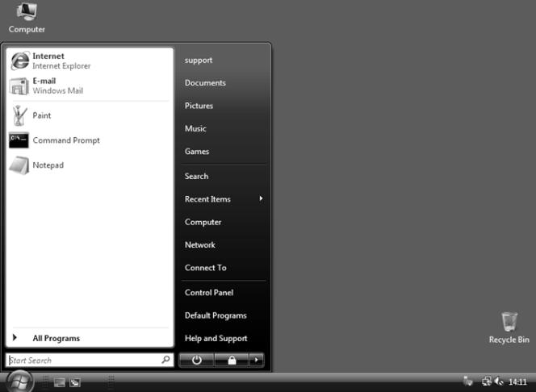Image resolution: width=536 pixels, height=392 pixels.
Task: Open Default Programs from the Start menu
Action: point(216,315)
